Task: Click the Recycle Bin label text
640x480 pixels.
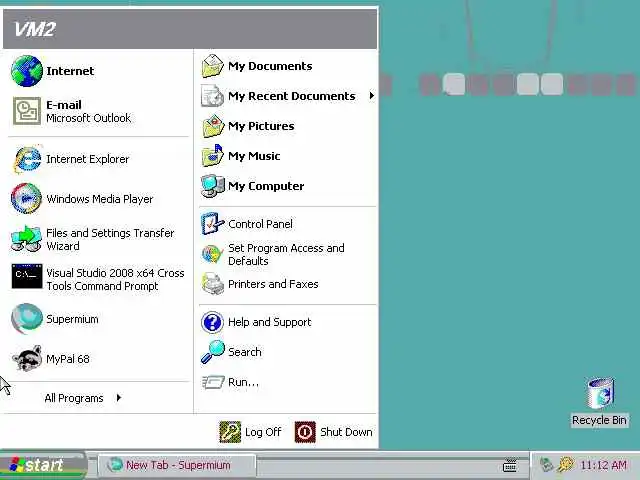Action: point(599,420)
